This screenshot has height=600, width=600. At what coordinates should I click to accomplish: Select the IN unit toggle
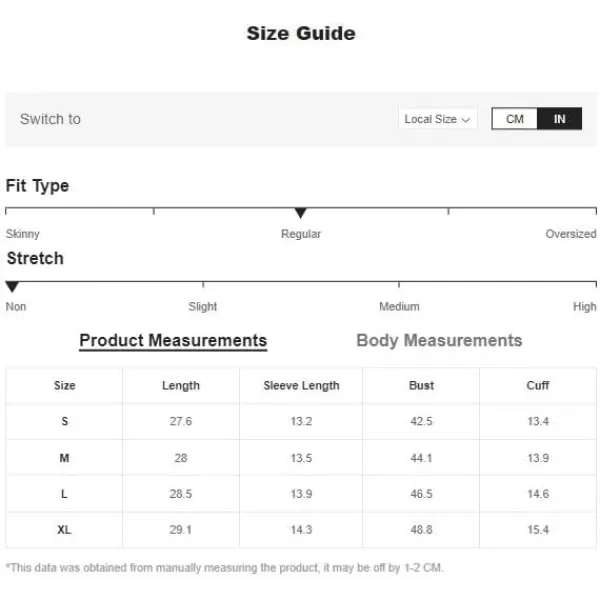559,119
